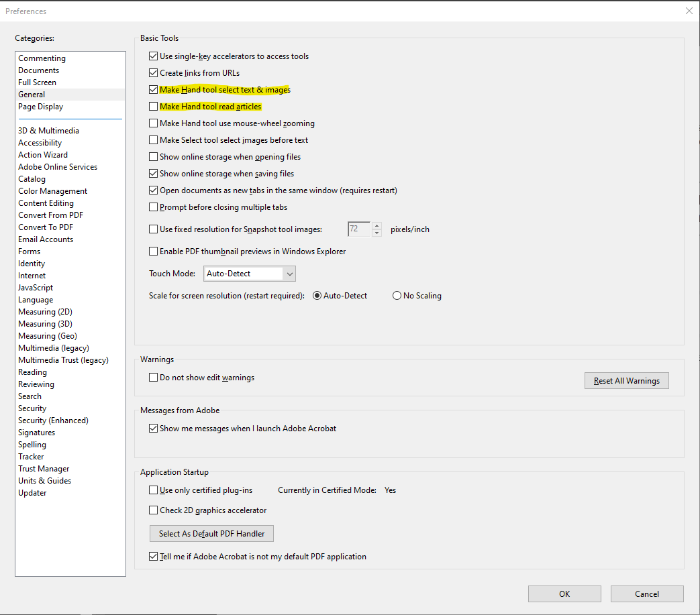The width and height of the screenshot is (700, 615).
Task: Check Make Select tool select images before text
Action: pyautogui.click(x=153, y=140)
